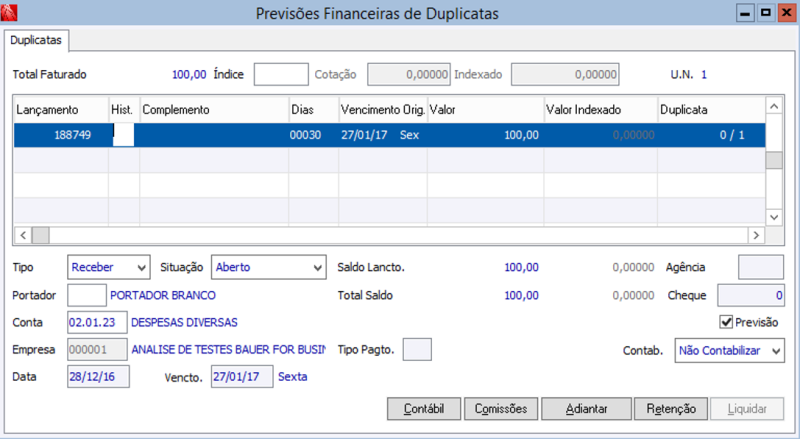Click the Tipo Pagto. input field
The height and width of the screenshot is (439, 800).
click(x=417, y=350)
